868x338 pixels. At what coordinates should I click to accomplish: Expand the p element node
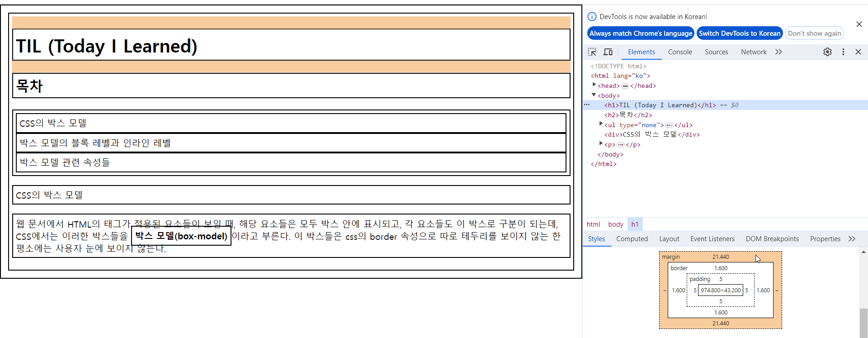(x=601, y=143)
